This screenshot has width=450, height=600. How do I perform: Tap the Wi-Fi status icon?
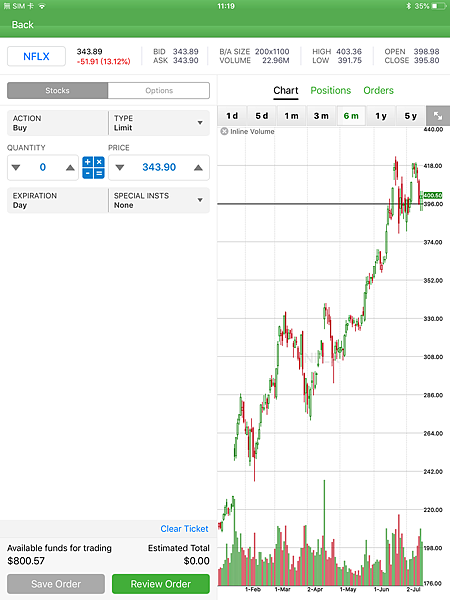click(42, 6)
